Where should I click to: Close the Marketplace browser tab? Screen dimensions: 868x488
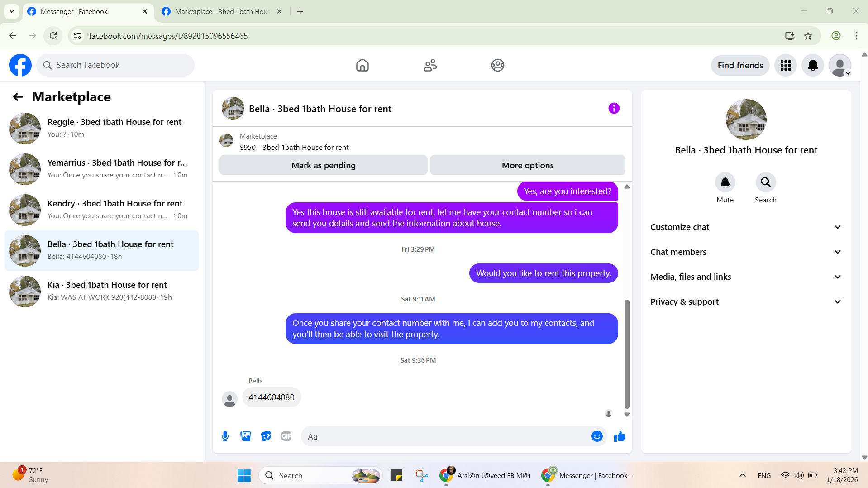point(279,11)
